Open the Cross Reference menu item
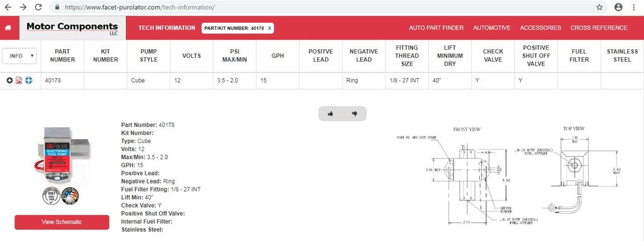 pos(599,28)
